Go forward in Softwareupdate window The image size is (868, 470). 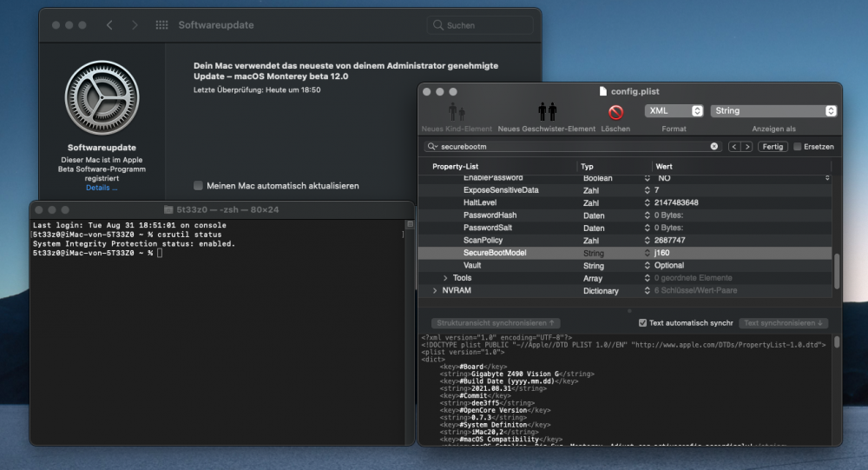point(135,25)
